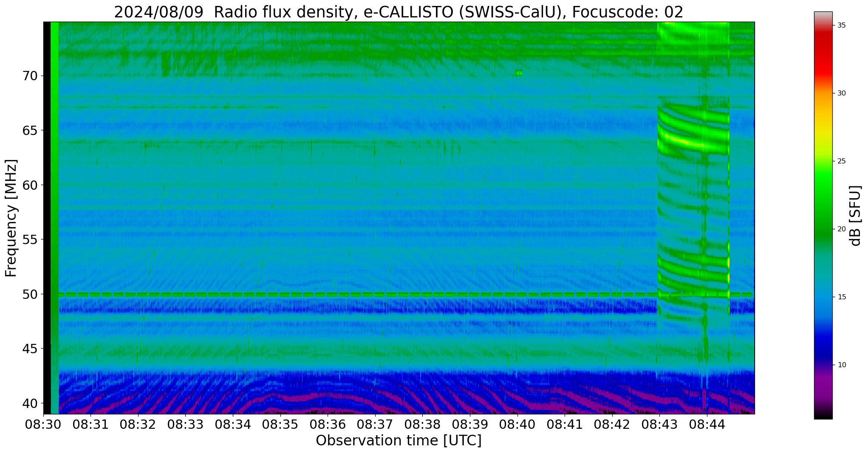
Task: Click the colorbar tick label 10
Action: (841, 365)
